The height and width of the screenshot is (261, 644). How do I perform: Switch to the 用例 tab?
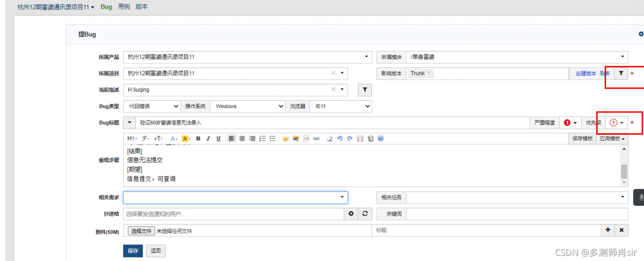click(123, 7)
